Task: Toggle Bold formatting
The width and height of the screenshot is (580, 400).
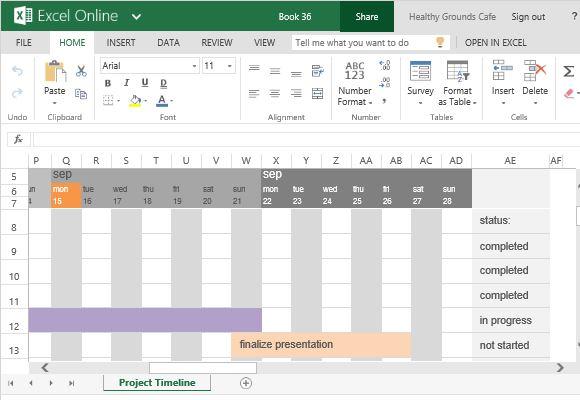Action: (x=108, y=83)
